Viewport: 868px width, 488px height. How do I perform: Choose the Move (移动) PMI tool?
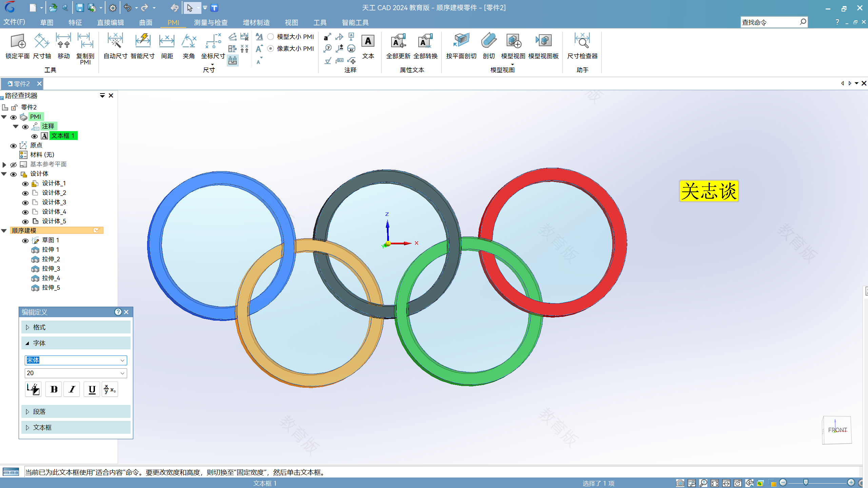(x=63, y=46)
